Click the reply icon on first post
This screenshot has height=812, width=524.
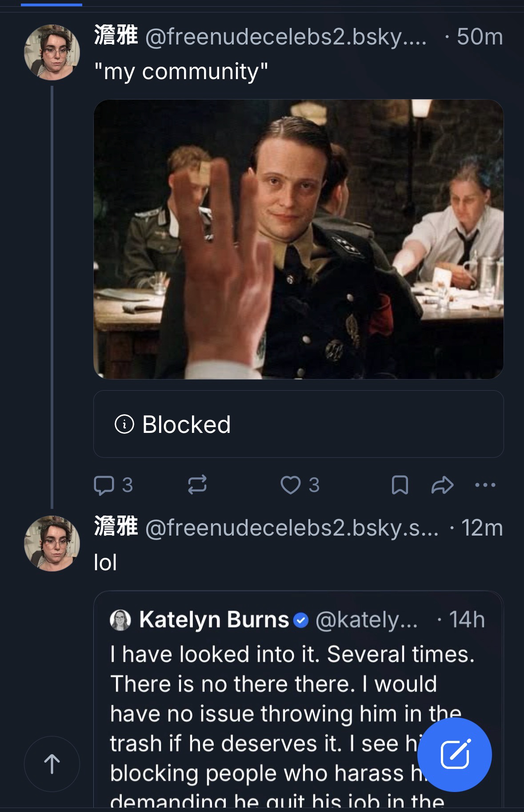(104, 485)
